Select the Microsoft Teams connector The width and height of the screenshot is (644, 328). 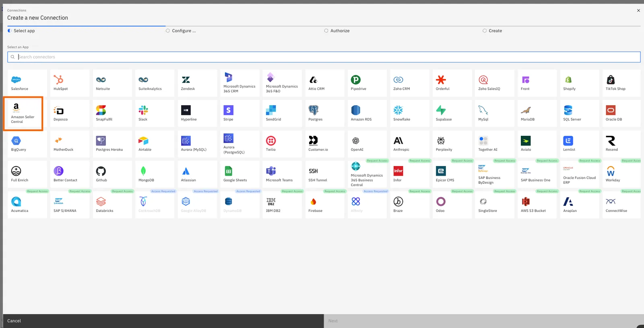tap(282, 174)
